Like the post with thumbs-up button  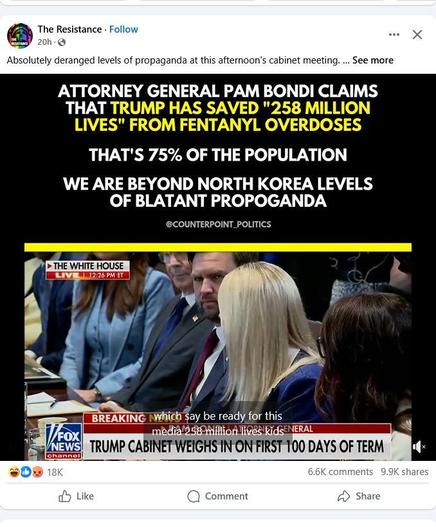tap(76, 496)
